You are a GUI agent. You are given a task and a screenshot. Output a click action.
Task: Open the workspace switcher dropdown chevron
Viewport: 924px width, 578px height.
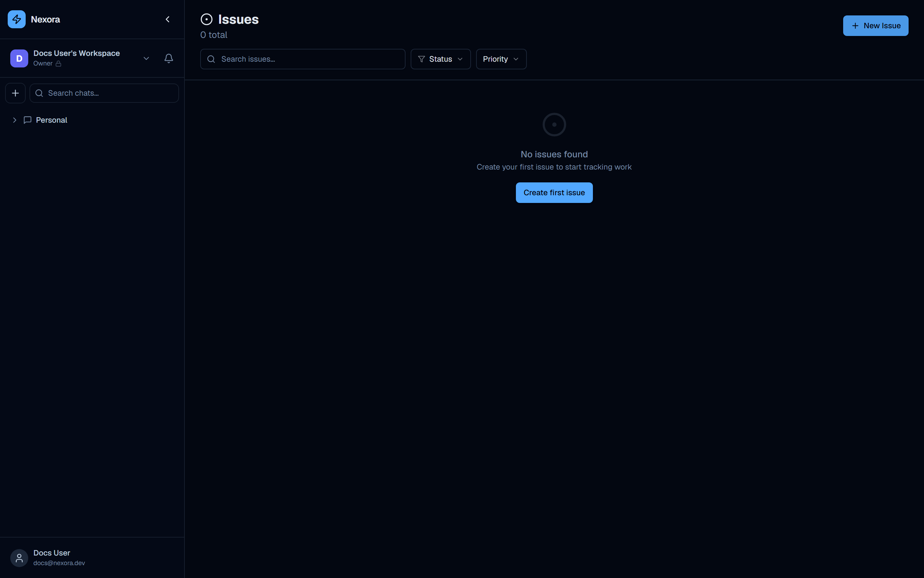click(x=146, y=58)
